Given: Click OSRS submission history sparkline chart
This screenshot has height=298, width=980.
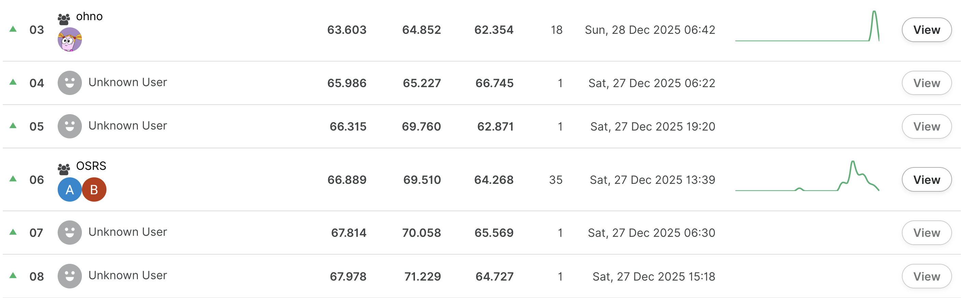Looking at the screenshot, I should point(807,176).
